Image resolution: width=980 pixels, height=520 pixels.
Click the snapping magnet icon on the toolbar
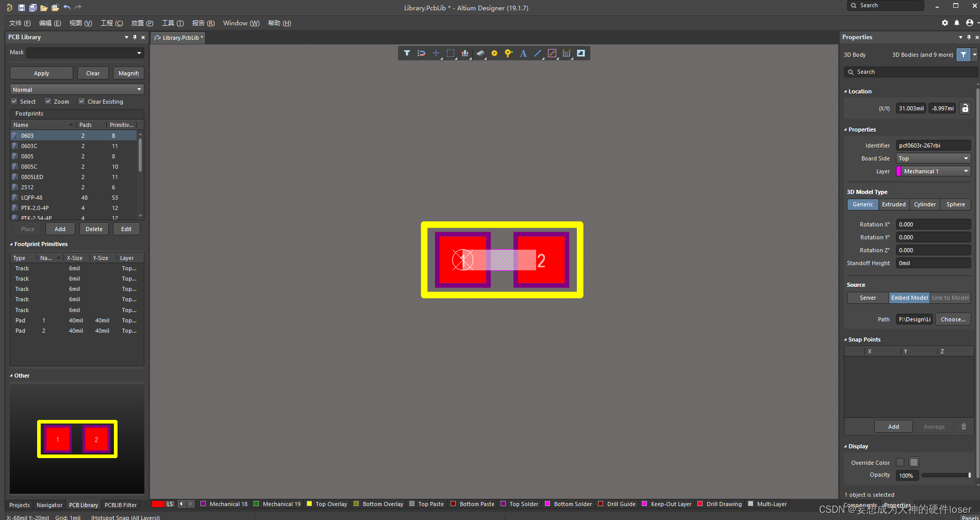tap(421, 53)
